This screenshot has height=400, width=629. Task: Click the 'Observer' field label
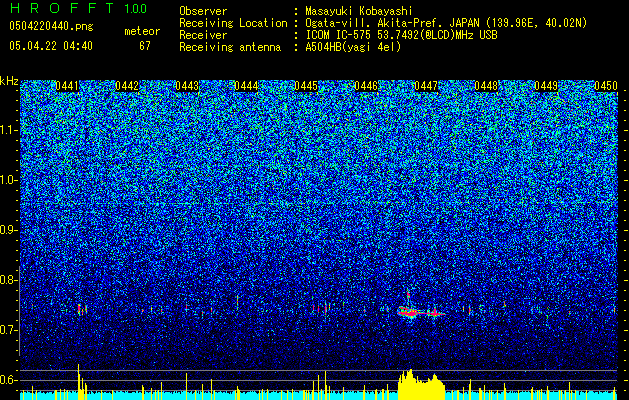[203, 11]
